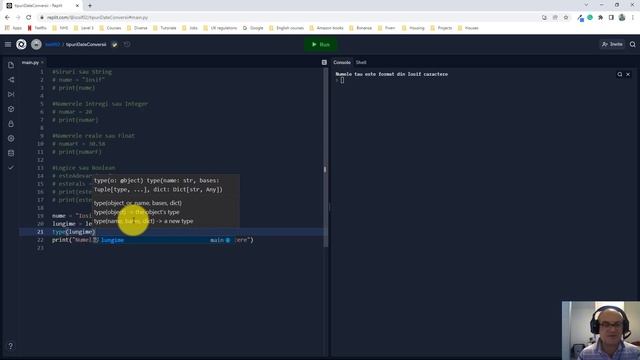
Task: Open the Chrome profile avatar
Action: click(622, 18)
